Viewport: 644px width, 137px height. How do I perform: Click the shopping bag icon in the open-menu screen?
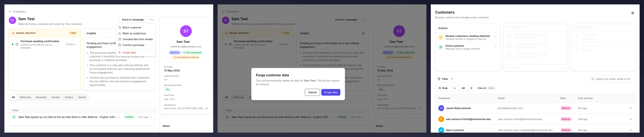17,44
